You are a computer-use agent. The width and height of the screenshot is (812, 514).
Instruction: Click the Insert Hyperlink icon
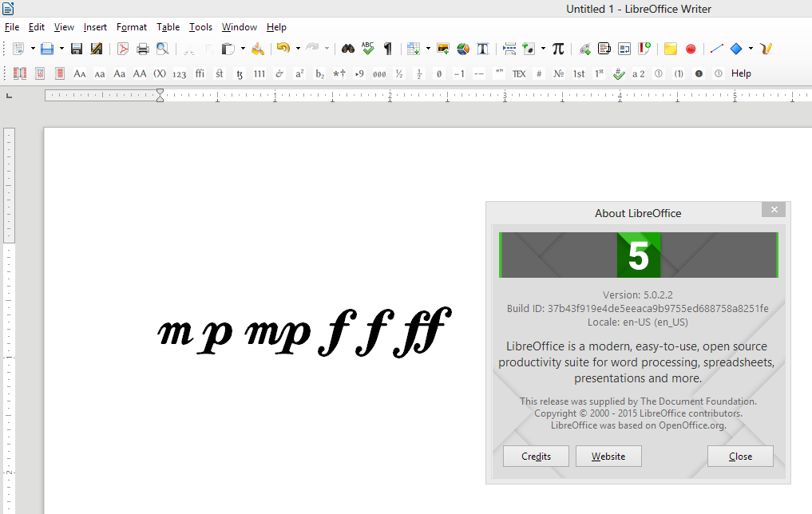[x=584, y=49]
